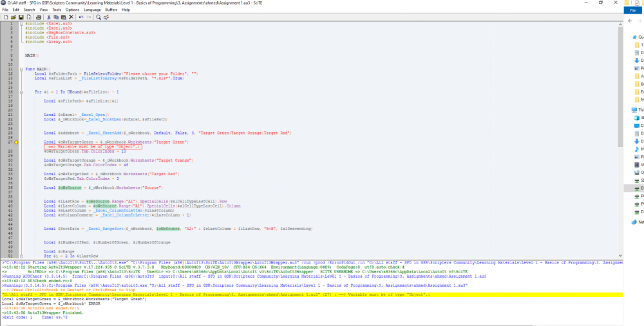Open the Language menu
The image size is (644, 326).
(x=92, y=10)
